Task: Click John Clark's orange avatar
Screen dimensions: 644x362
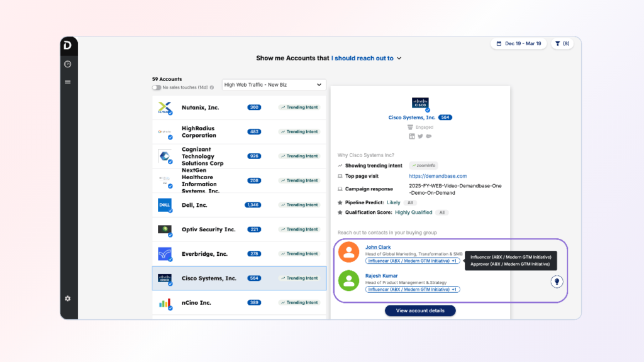Action: pyautogui.click(x=348, y=252)
